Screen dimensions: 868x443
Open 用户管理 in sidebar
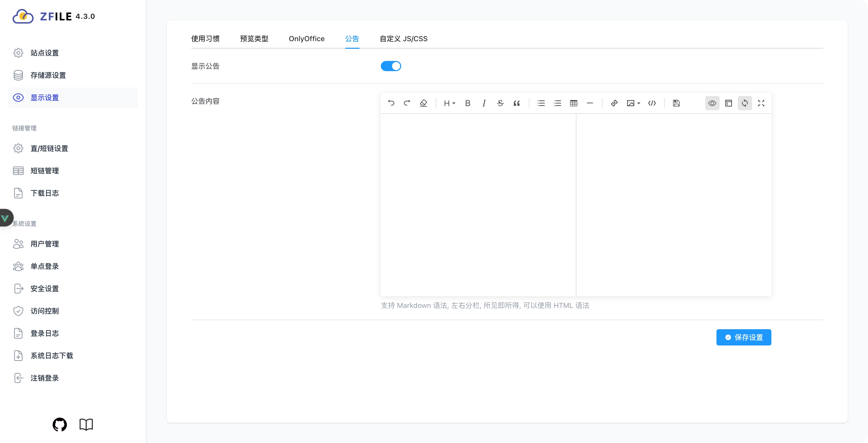click(73, 244)
